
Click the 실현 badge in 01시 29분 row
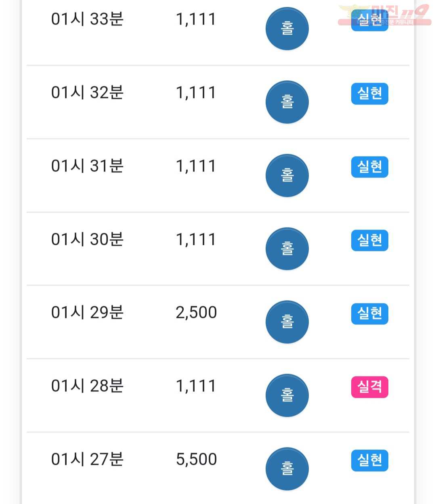[x=370, y=314]
